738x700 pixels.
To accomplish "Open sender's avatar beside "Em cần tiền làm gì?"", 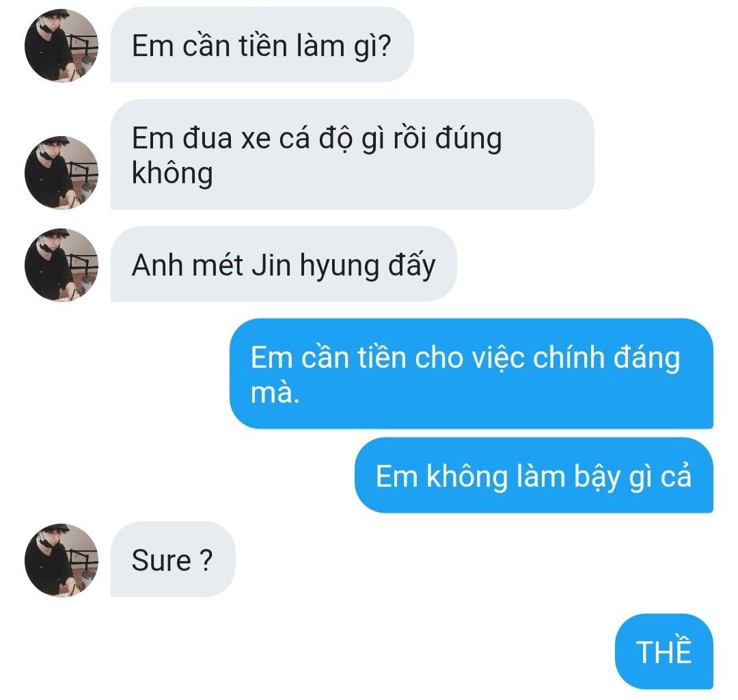I will (61, 46).
